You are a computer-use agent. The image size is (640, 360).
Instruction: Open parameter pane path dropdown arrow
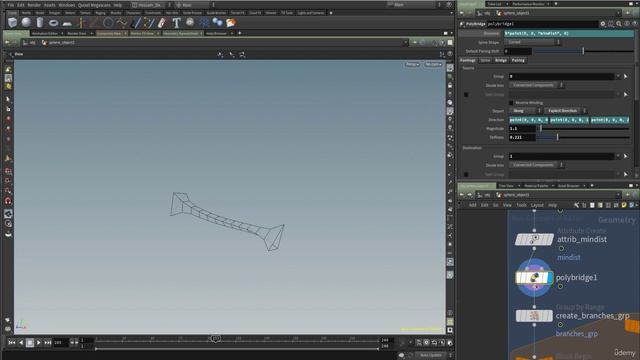[618, 13]
